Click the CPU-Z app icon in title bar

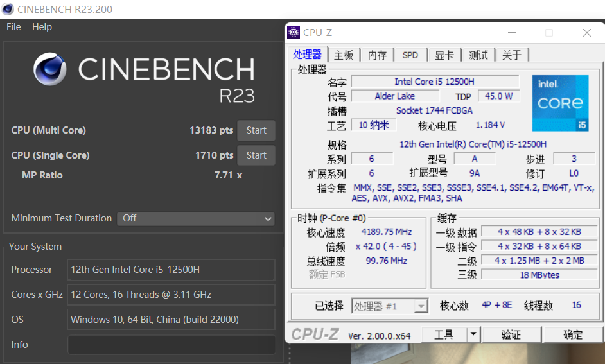click(x=294, y=32)
